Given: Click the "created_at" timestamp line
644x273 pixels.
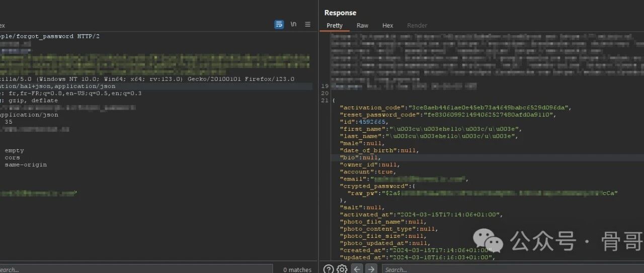Looking at the screenshot, I should point(418,250).
